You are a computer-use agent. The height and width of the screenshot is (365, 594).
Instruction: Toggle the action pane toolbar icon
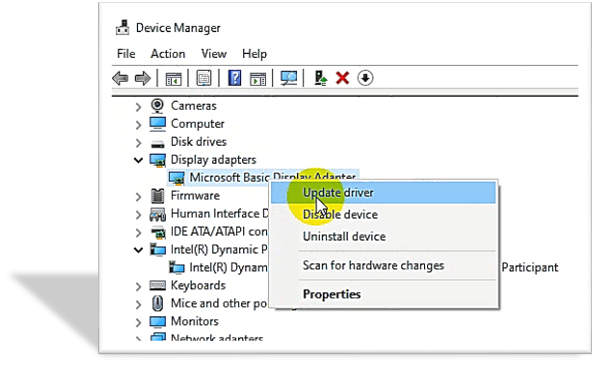coord(258,79)
